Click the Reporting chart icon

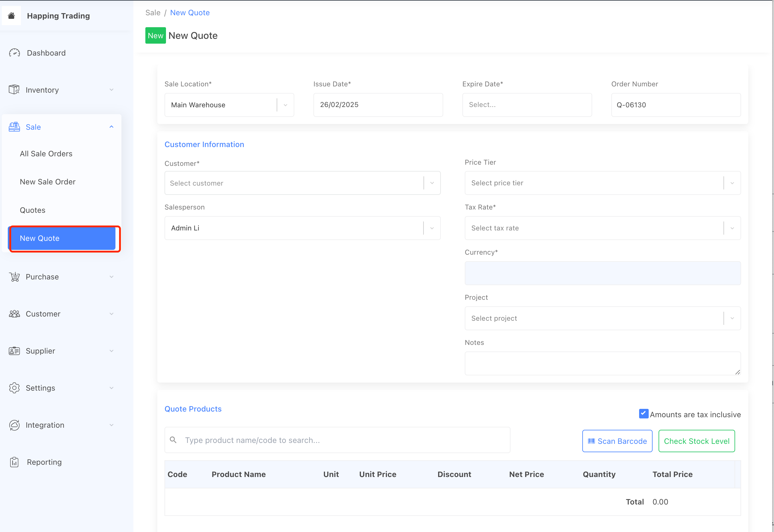click(14, 462)
